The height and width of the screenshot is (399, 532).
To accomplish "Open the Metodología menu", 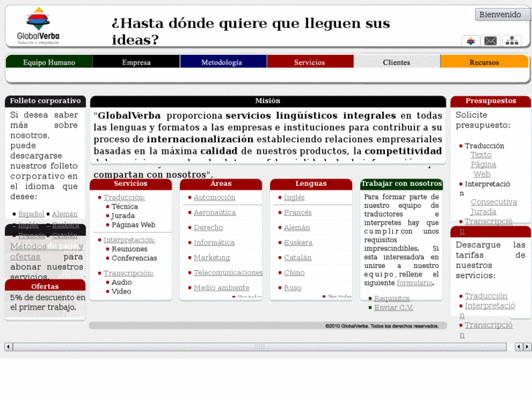I will click(x=223, y=62).
